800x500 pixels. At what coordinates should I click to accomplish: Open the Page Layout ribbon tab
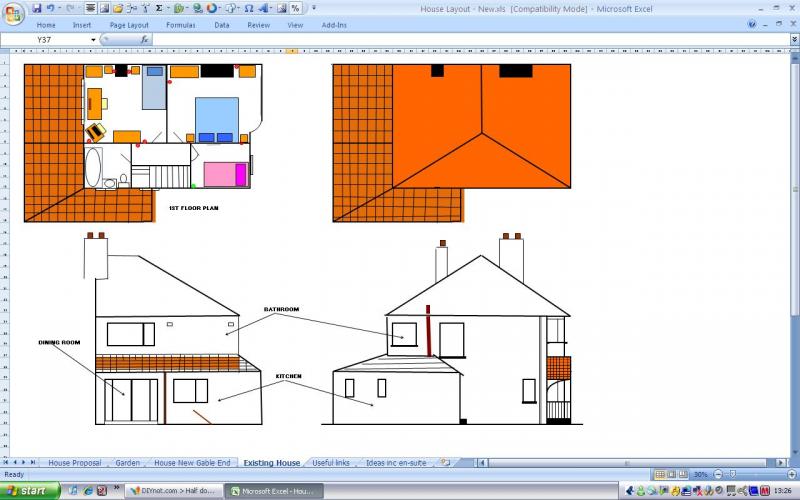point(129,25)
